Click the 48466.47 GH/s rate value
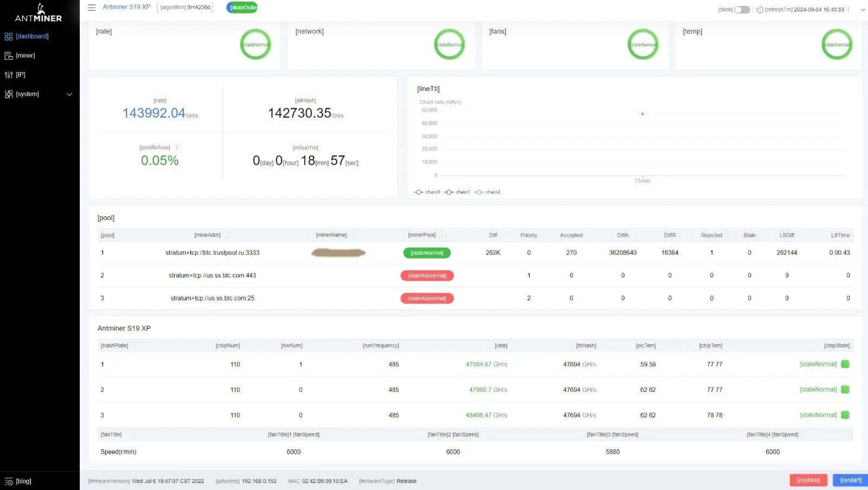 pyautogui.click(x=486, y=416)
